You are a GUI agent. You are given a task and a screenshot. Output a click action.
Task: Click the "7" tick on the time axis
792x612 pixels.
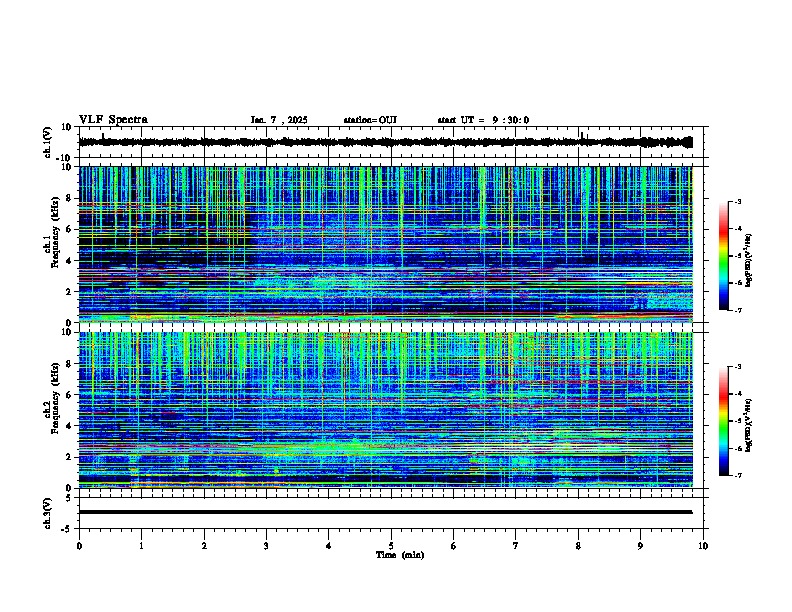coord(516,546)
